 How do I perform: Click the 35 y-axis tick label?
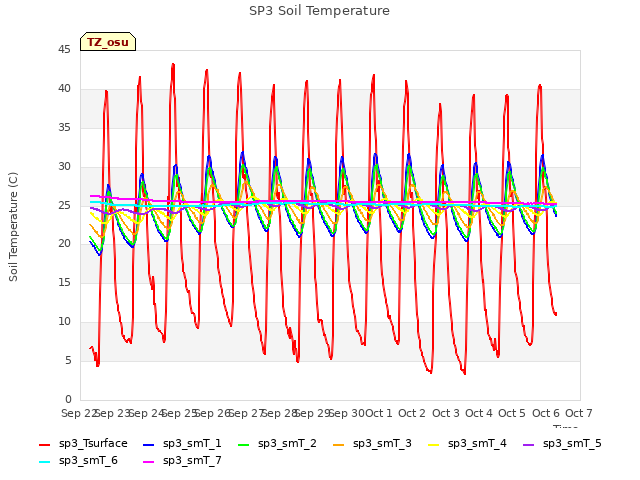(x=64, y=128)
